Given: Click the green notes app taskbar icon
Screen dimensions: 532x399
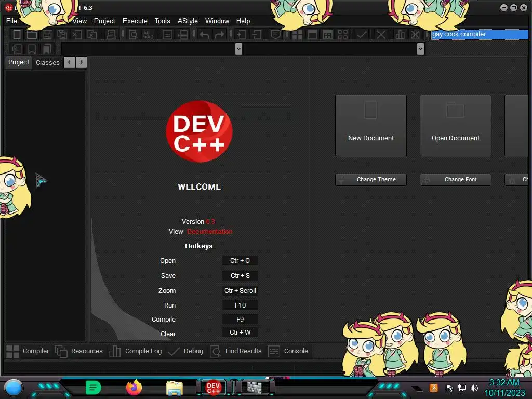Looking at the screenshot, I should 94,388.
